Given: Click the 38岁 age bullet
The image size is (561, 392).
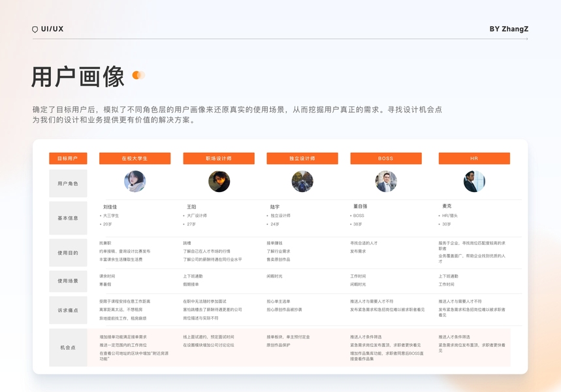Looking at the screenshot, I should 357,224.
